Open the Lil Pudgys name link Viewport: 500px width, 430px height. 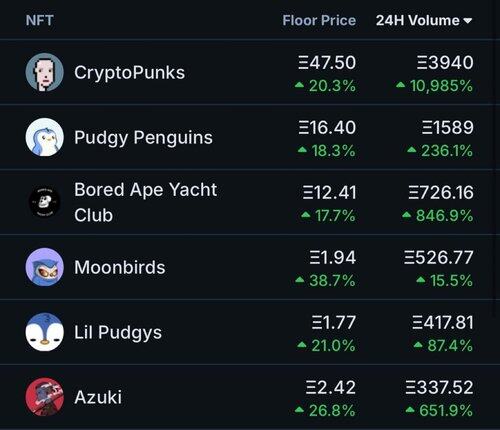(x=118, y=333)
